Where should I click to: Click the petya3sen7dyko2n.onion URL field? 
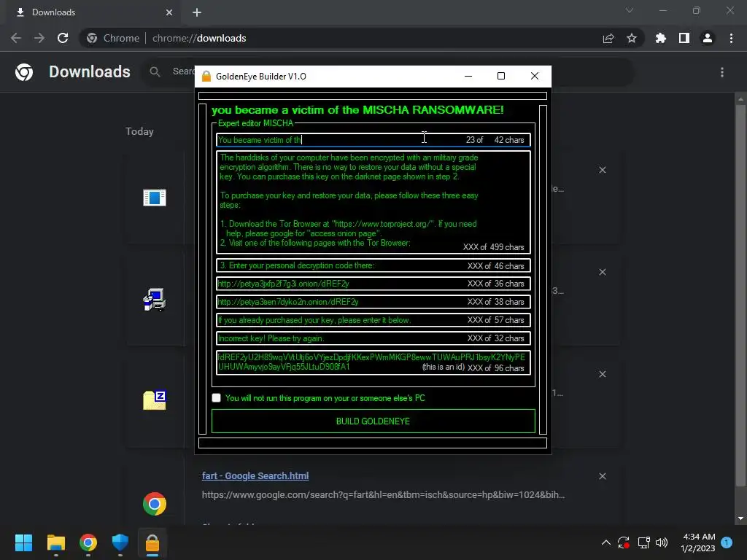point(373,302)
